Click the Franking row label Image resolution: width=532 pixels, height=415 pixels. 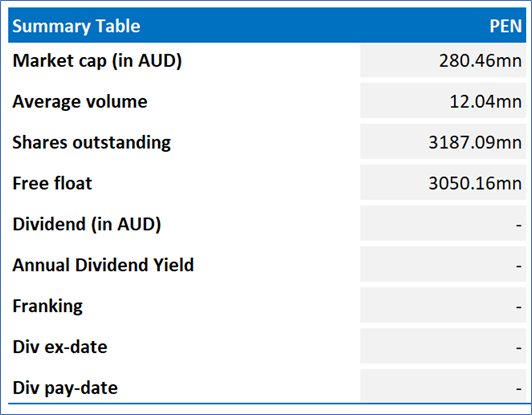click(48, 306)
